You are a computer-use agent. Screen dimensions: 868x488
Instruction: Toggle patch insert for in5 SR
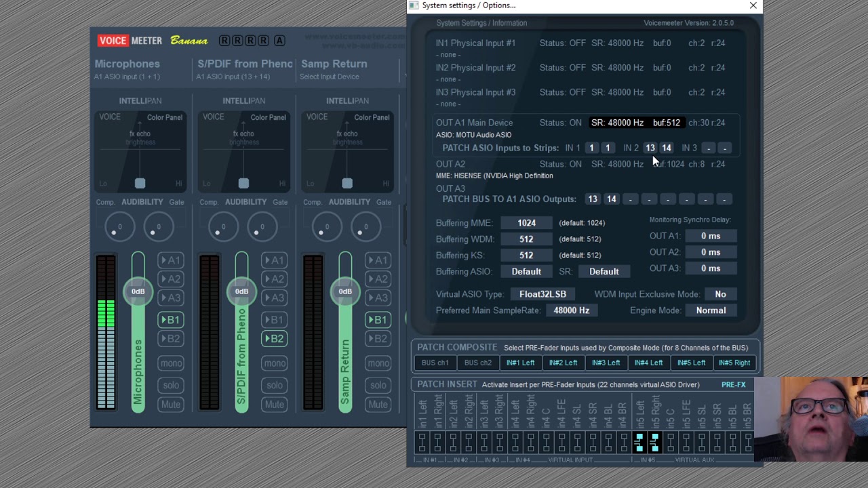pyautogui.click(x=717, y=443)
